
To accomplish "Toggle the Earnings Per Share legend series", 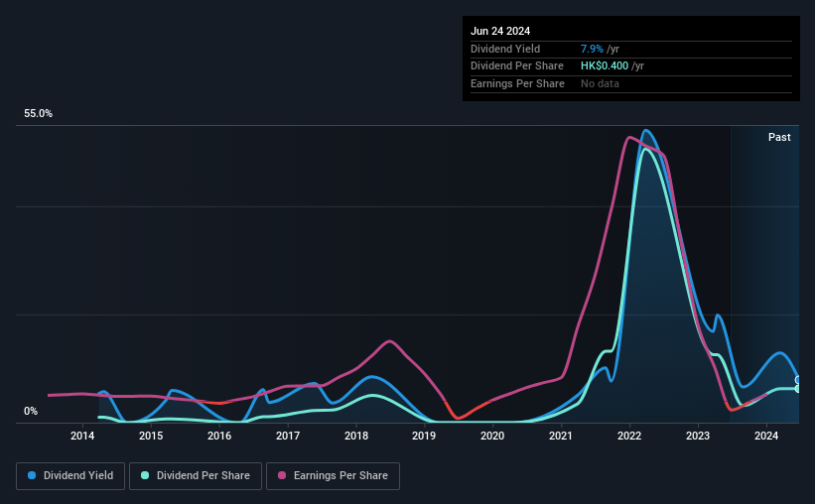I will coord(333,476).
